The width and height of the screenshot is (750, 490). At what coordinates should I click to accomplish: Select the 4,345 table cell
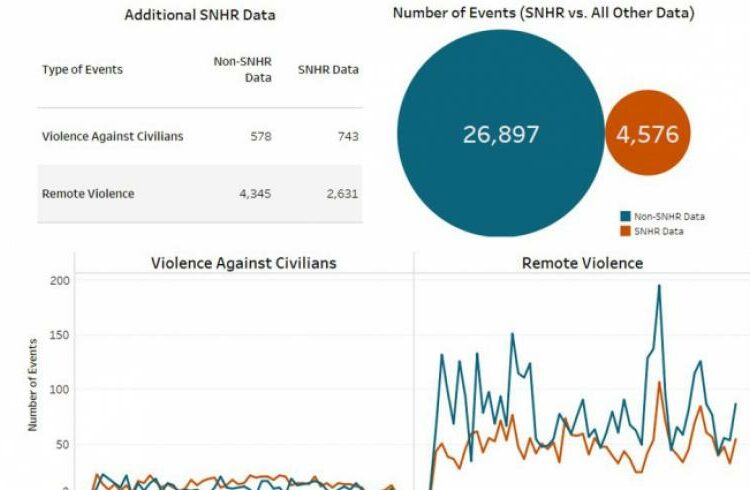[x=255, y=193]
